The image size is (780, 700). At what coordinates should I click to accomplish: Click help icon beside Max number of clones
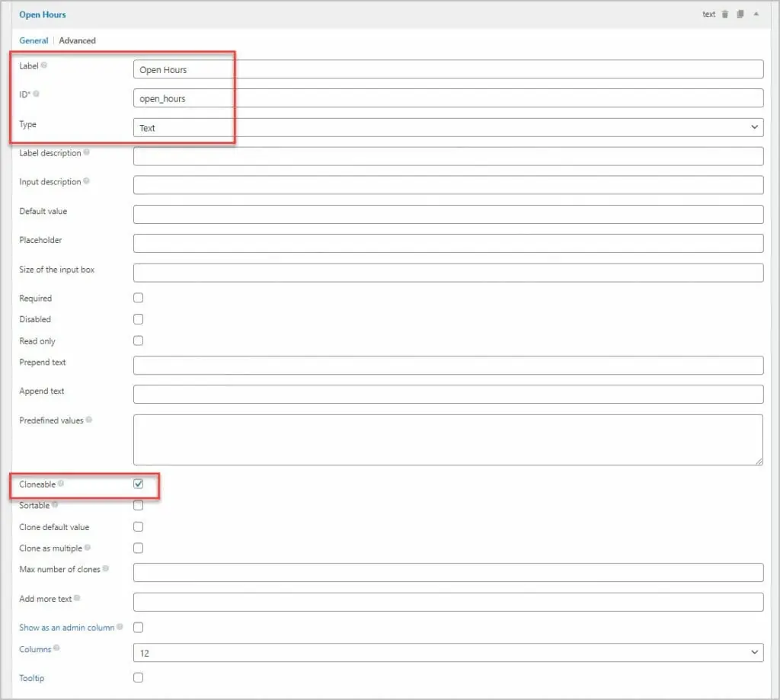[105, 569]
